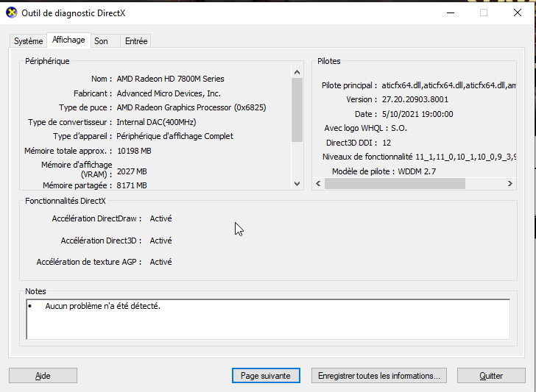Click the "Périphérique" group label
Screen dimensions: 536x392
(47, 61)
